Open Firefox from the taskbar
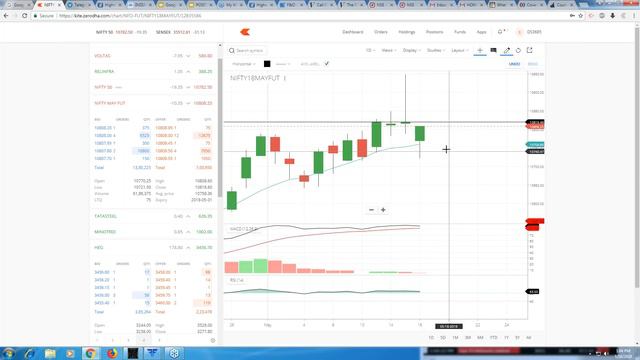 pos(112,353)
